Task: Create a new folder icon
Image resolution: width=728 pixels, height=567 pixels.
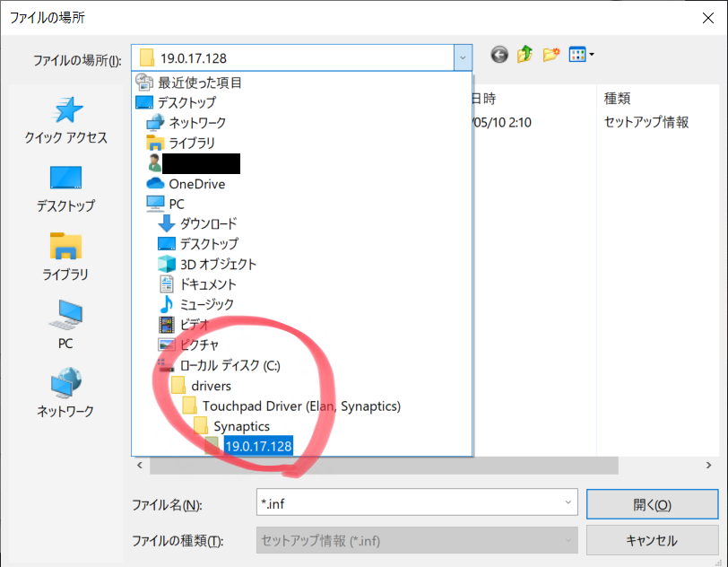Action: tap(551, 56)
